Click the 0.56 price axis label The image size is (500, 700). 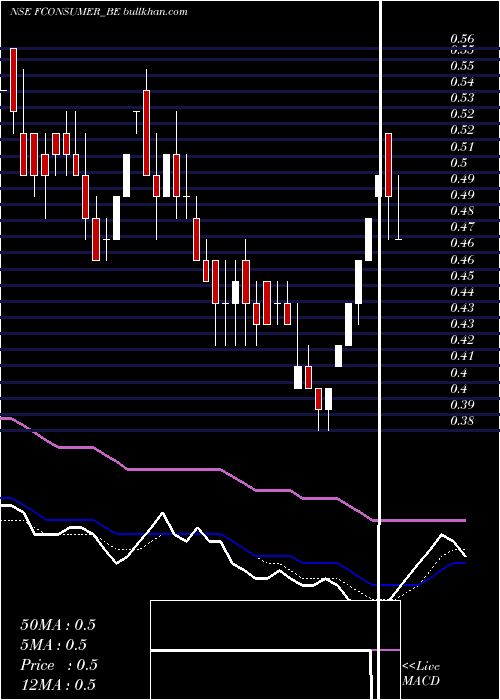(462, 39)
